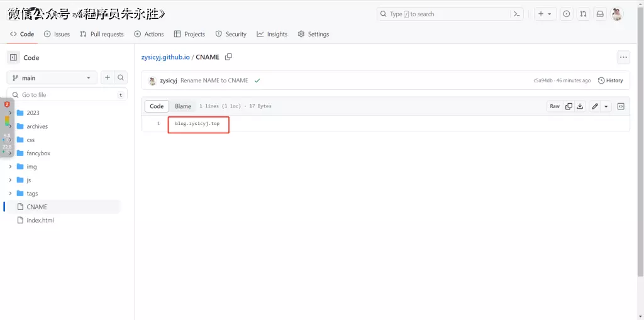
Task: Collapse the file tree side panel
Action: click(x=13, y=57)
